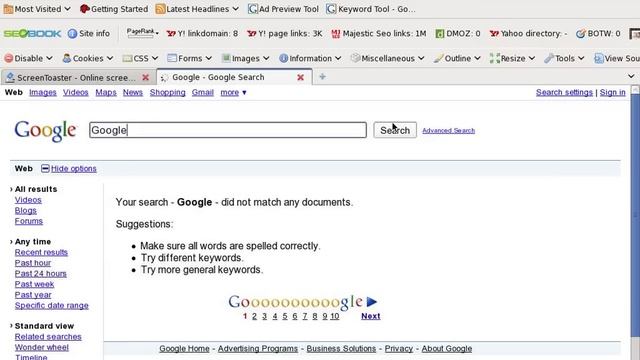Open the About Google footer link
This screenshot has width=640, height=360.
pos(447,349)
